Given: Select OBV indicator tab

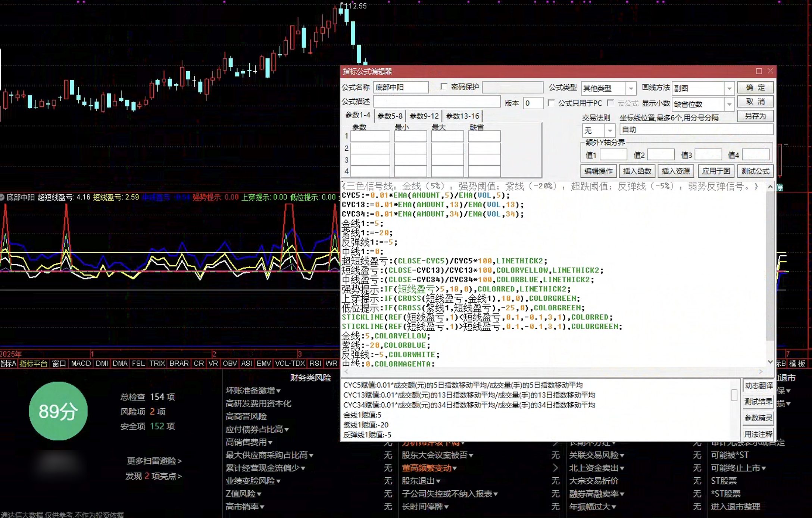Looking at the screenshot, I should click(x=229, y=363).
